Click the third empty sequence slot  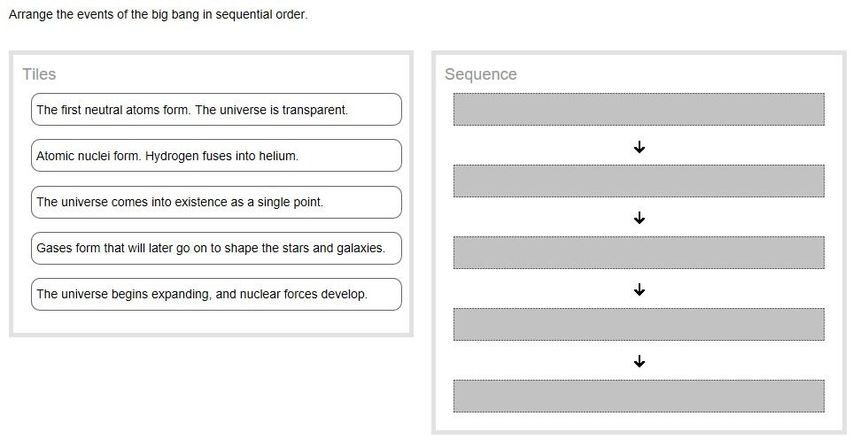(x=639, y=252)
